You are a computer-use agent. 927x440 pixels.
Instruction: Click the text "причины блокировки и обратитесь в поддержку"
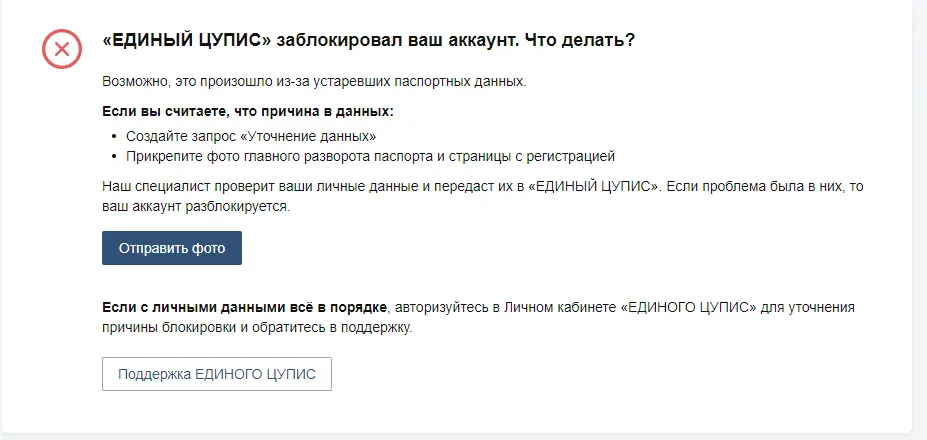[257, 328]
